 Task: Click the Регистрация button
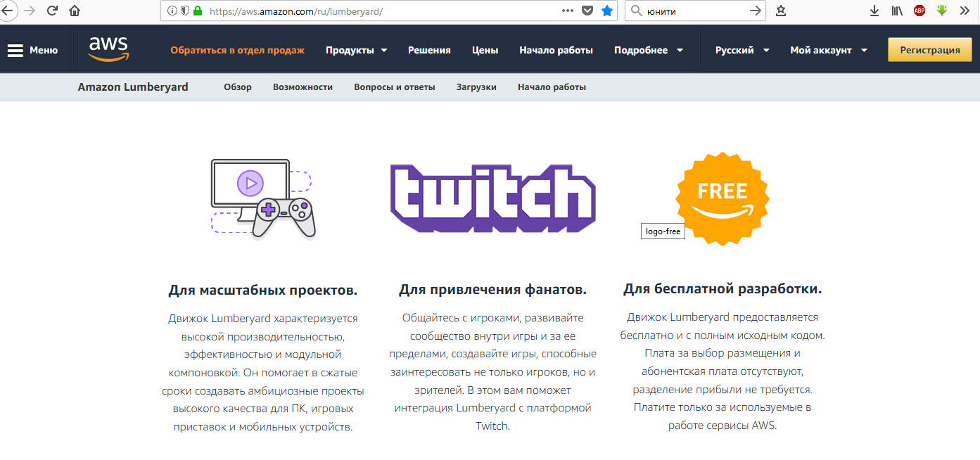[x=930, y=50]
